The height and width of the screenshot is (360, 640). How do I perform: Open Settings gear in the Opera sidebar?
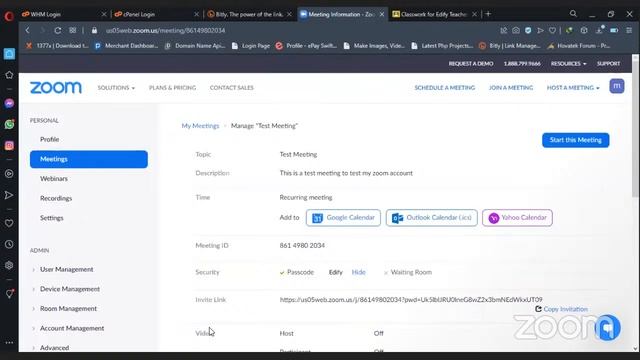coord(9,265)
